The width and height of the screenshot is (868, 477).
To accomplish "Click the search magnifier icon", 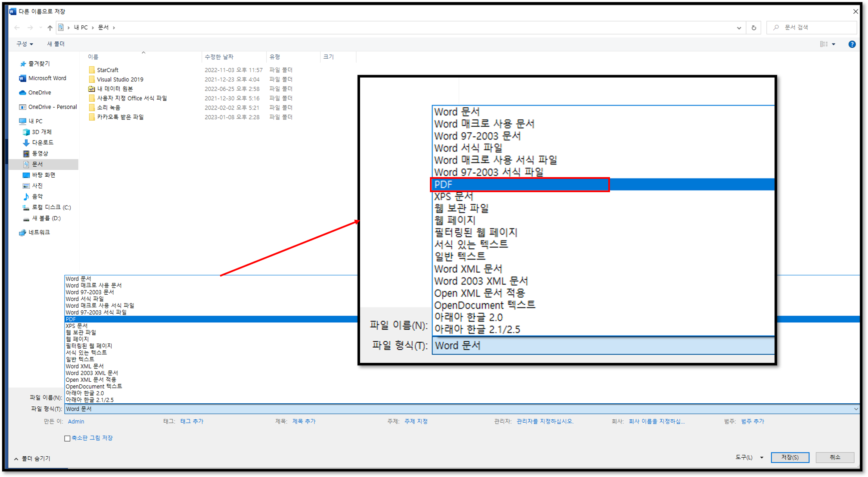I will click(776, 28).
